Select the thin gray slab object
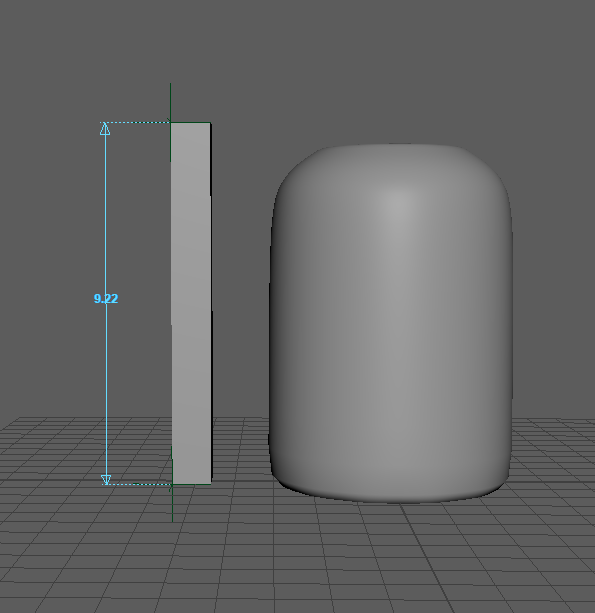The image size is (595, 613). (x=191, y=303)
